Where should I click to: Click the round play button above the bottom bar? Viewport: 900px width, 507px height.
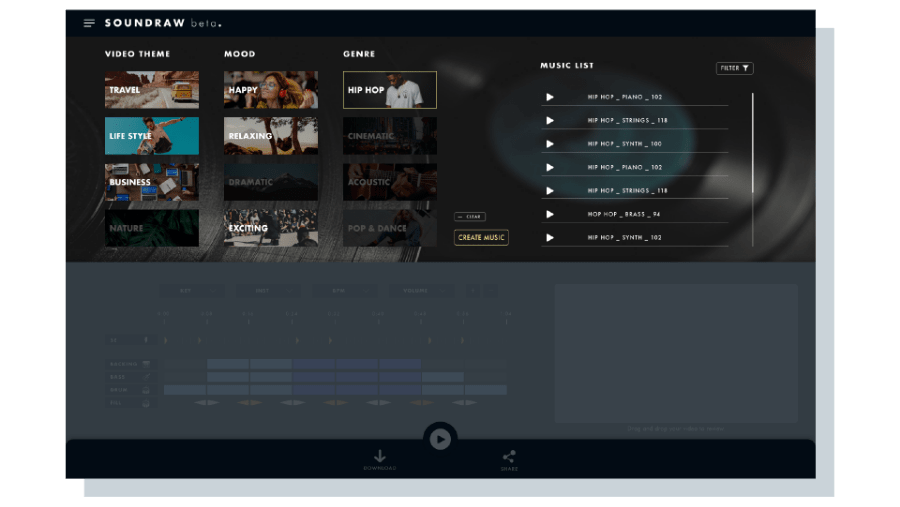point(440,439)
